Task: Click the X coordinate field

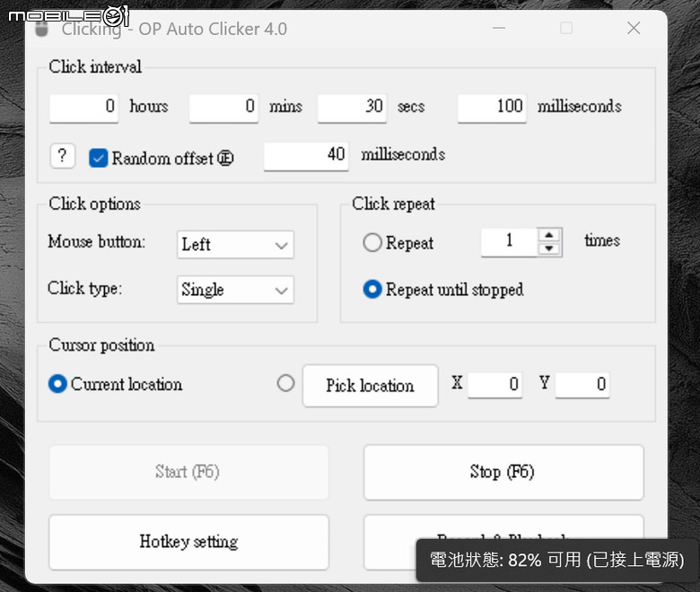Action: point(495,385)
